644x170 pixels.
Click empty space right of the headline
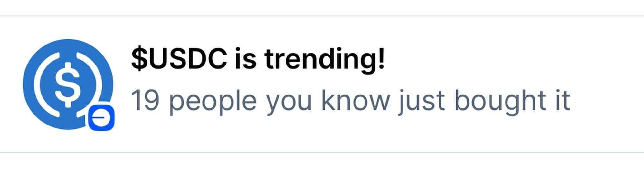pos(515,59)
